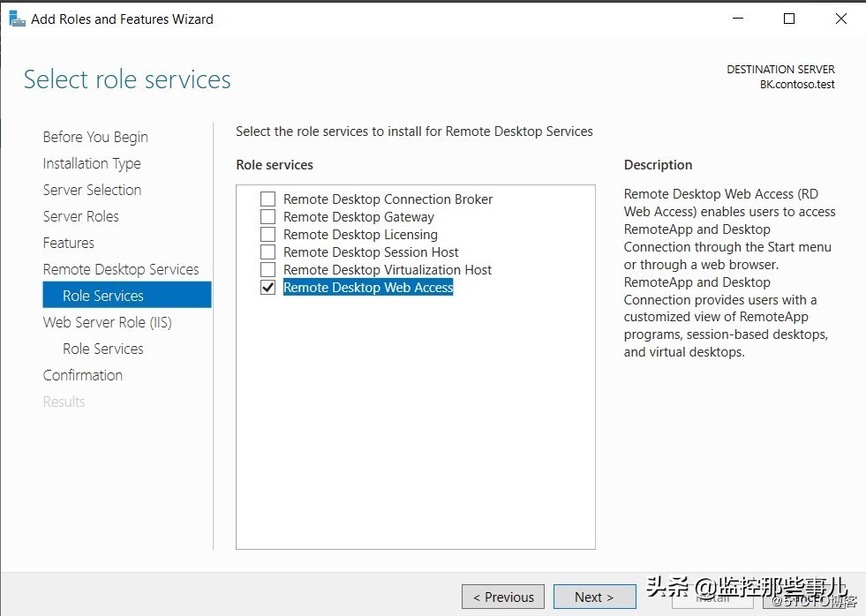
Task: Maximize the wizard window
Action: coord(789,19)
